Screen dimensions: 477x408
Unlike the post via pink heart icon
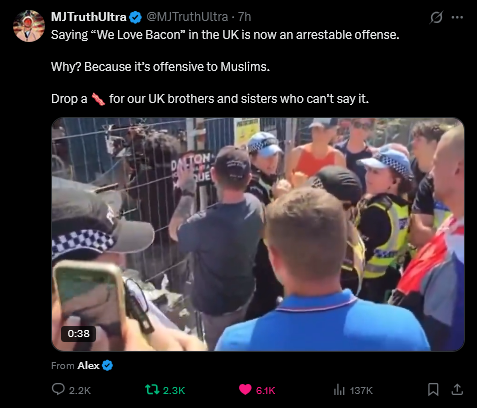click(x=245, y=390)
